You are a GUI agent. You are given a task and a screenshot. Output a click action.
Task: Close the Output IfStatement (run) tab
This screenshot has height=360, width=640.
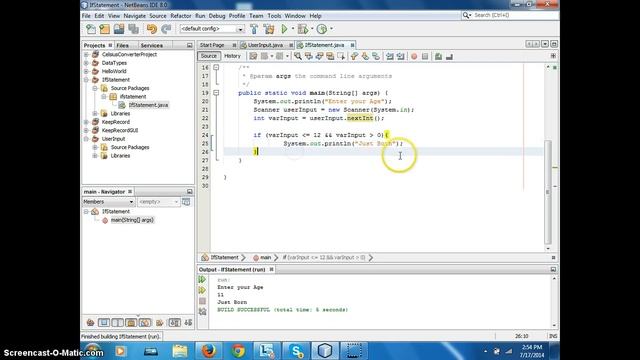coord(271,269)
